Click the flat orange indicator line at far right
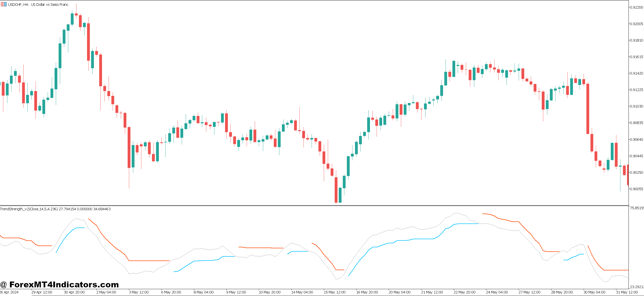This screenshot has width=644, height=296. [617, 270]
